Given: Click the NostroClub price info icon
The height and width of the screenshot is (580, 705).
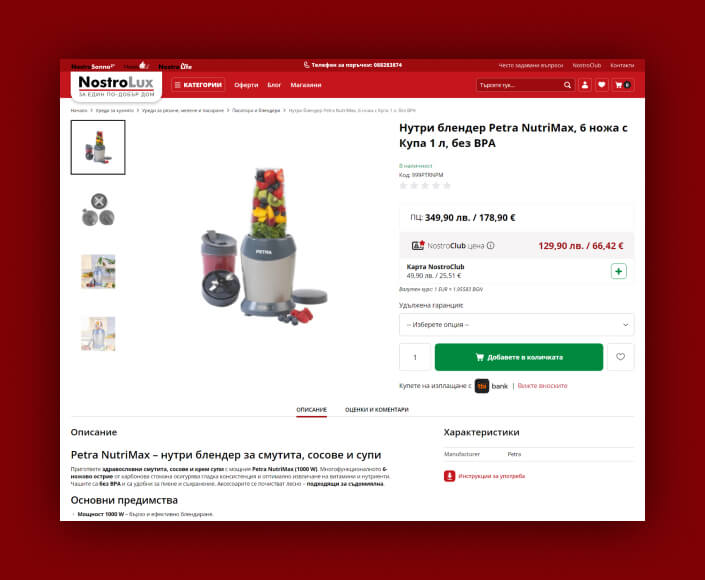Looking at the screenshot, I should point(491,245).
